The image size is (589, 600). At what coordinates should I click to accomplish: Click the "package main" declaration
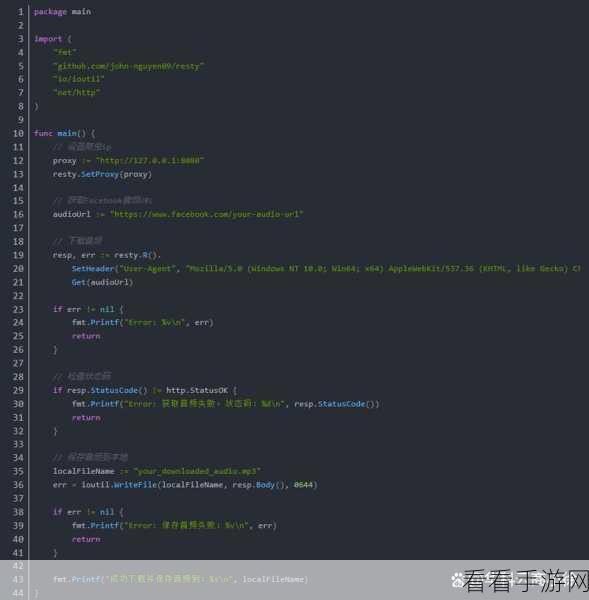click(x=62, y=12)
